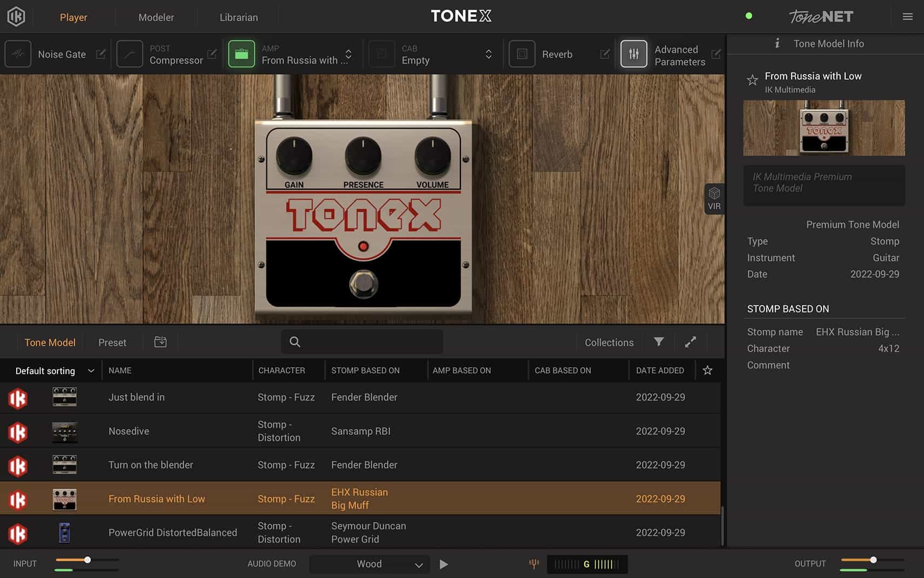Viewport: 924px width, 578px height.
Task: Click the tone model thumbnail in info panel
Action: [x=824, y=128]
